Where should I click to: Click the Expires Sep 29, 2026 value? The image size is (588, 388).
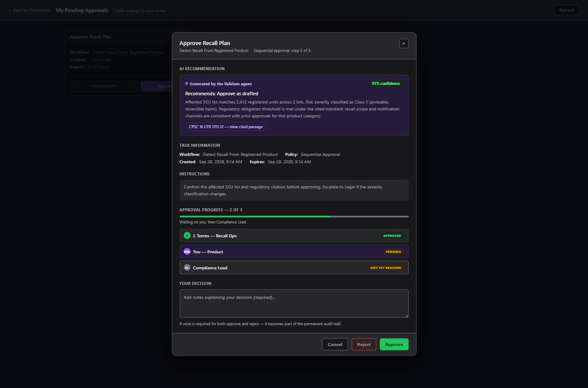pos(289,162)
